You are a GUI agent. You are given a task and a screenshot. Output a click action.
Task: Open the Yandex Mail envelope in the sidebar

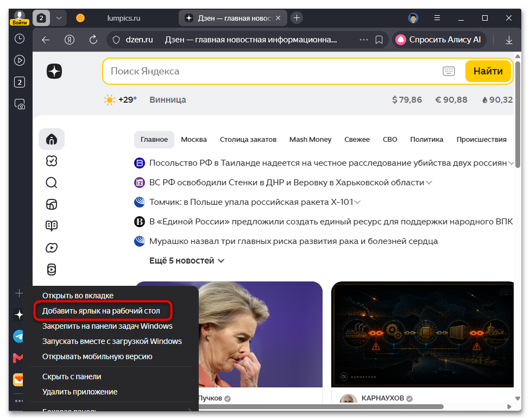[x=18, y=380]
